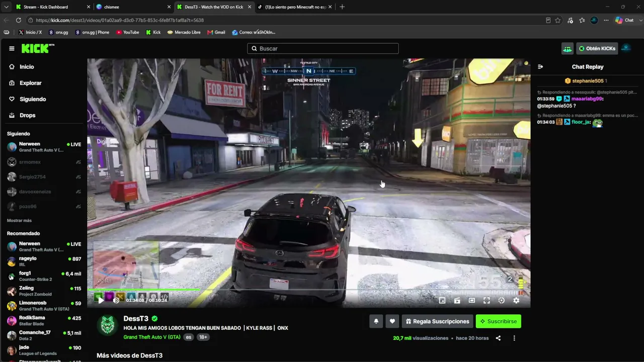This screenshot has width=644, height=362.
Task: Click the DessT3 wolf avatar
Action: [x=107, y=325]
